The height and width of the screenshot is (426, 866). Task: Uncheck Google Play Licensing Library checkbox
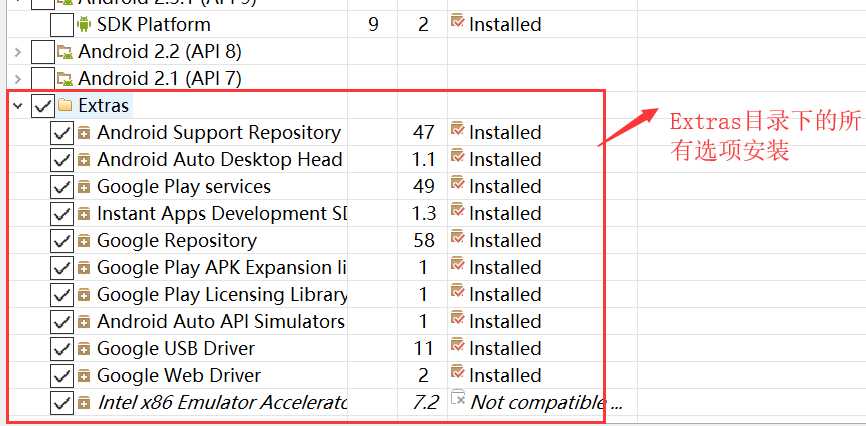(x=61, y=295)
